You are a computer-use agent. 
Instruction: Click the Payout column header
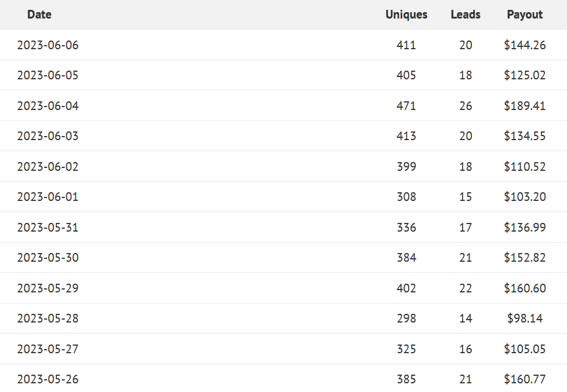click(x=525, y=14)
